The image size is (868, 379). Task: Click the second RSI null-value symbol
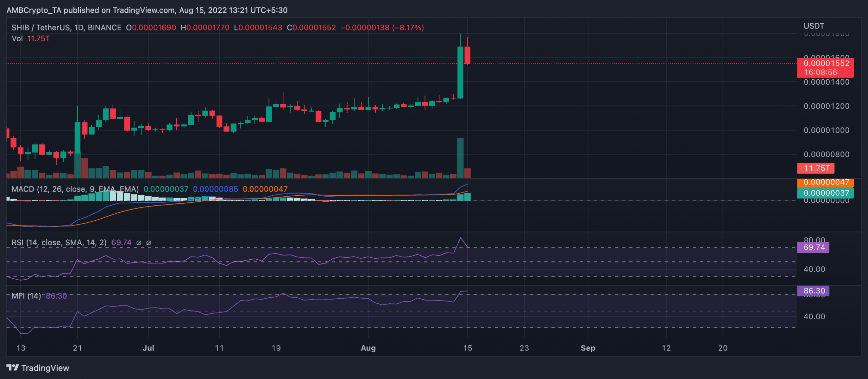[x=149, y=243]
